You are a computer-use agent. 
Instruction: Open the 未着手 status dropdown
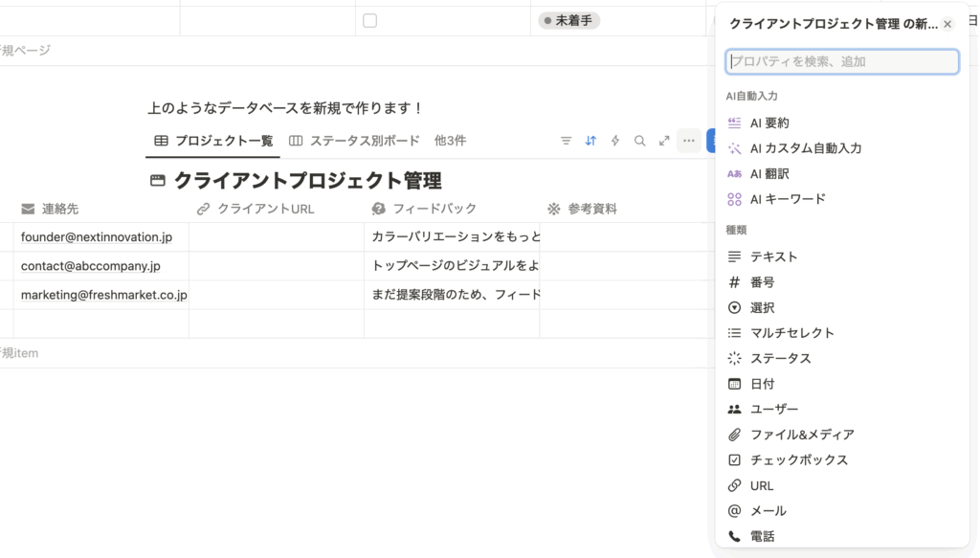[x=569, y=20]
